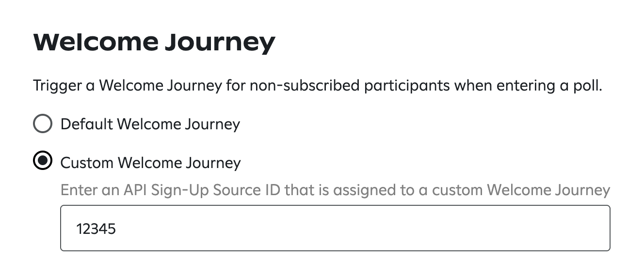This screenshot has height=276, width=644.
Task: Click the word 'Welcome' in the bold heading
Action: coord(96,43)
